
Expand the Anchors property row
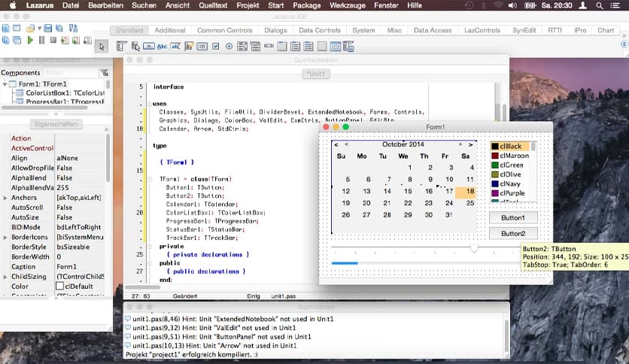(5, 197)
